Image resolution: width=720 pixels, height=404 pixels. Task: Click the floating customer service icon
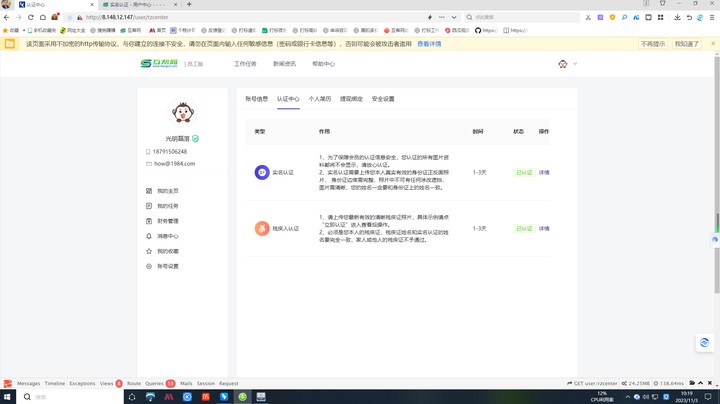tap(704, 343)
